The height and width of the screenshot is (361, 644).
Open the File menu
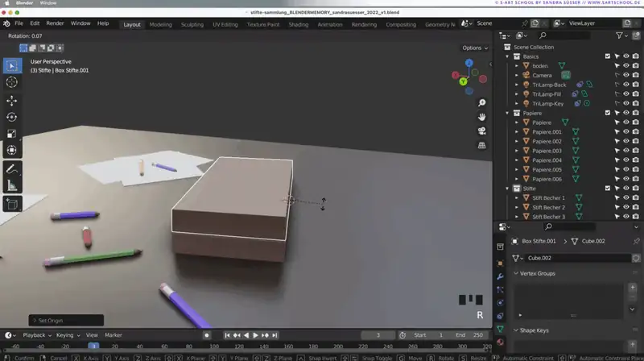pos(19,23)
